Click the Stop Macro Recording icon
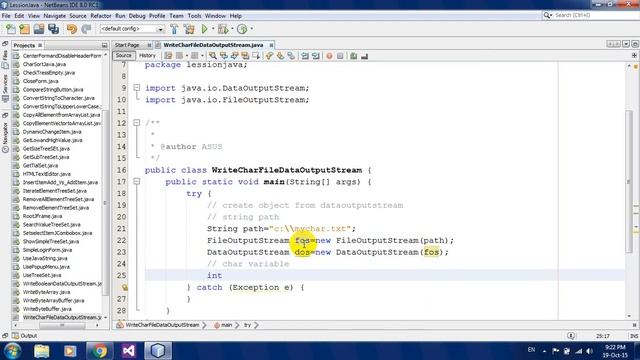This screenshot has height=360, width=640. pyautogui.click(x=340, y=56)
